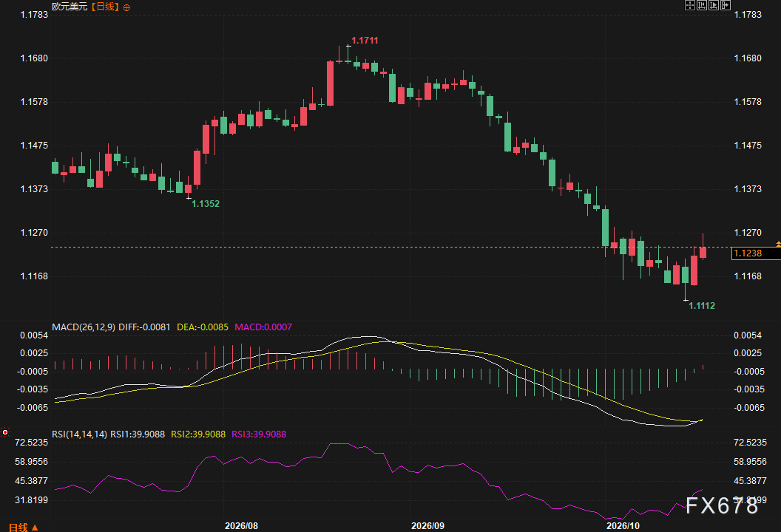Image resolution: width=781 pixels, height=532 pixels.
Task: Click the 1.1711 high price marker
Action: click(x=365, y=41)
